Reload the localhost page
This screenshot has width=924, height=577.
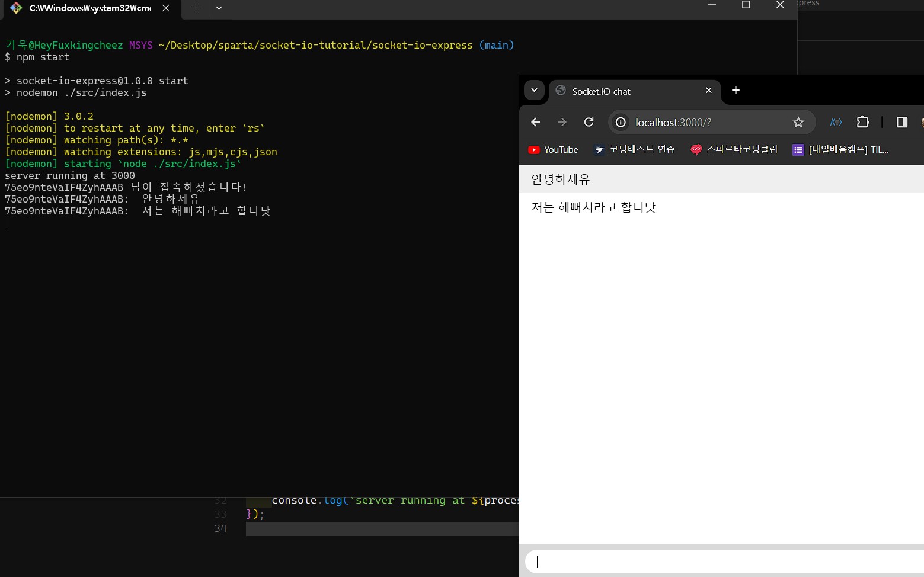[589, 122]
